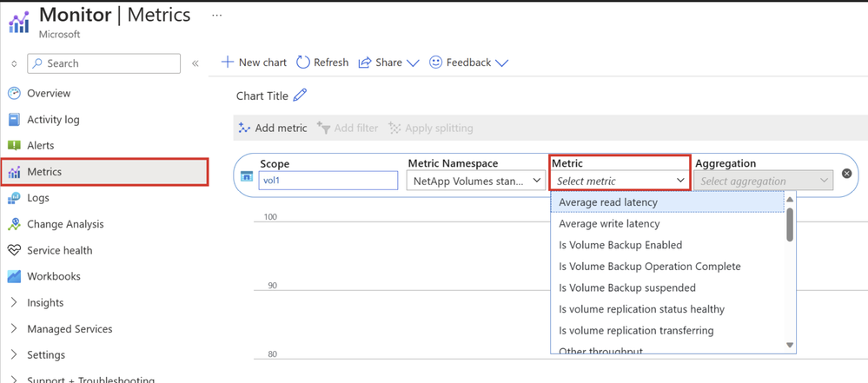Click the Change Analysis icon
The image size is (868, 383).
click(x=15, y=224)
